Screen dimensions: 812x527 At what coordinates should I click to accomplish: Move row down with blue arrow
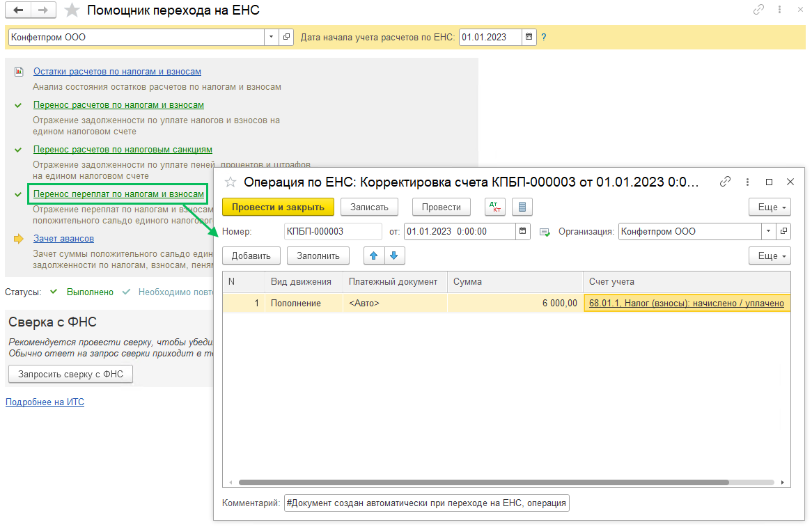tap(394, 255)
